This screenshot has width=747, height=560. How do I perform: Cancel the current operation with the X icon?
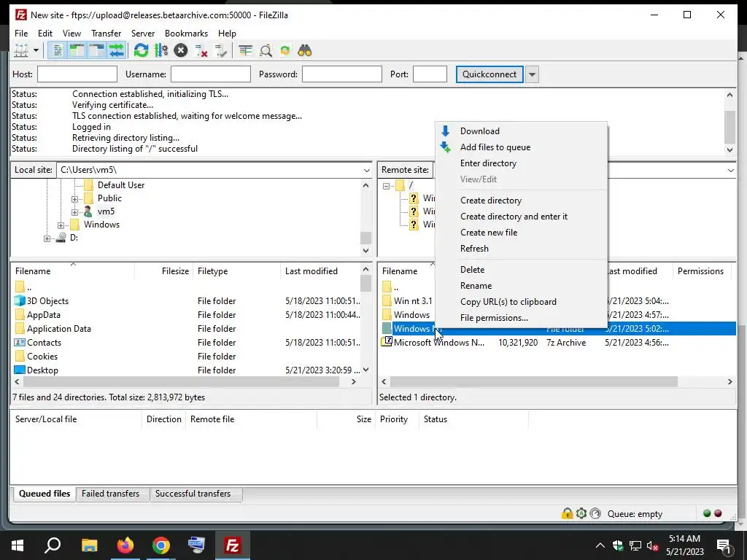pyautogui.click(x=181, y=50)
